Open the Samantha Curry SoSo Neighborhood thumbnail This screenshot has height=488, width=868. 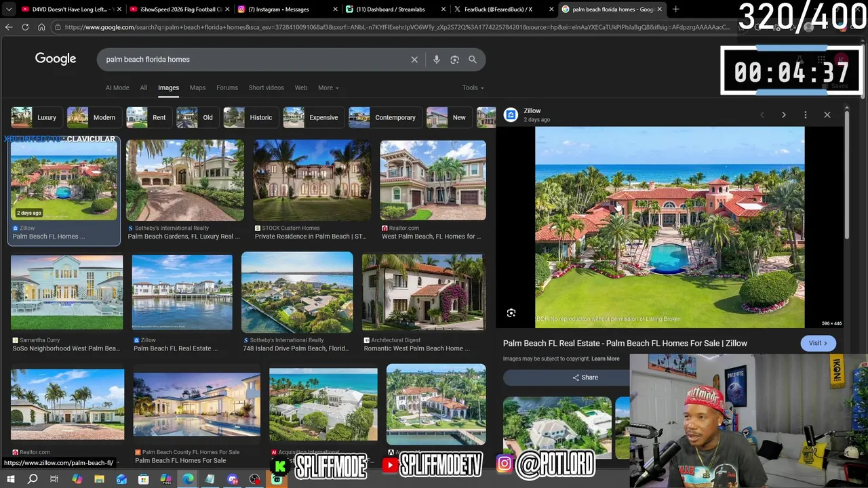point(67,293)
